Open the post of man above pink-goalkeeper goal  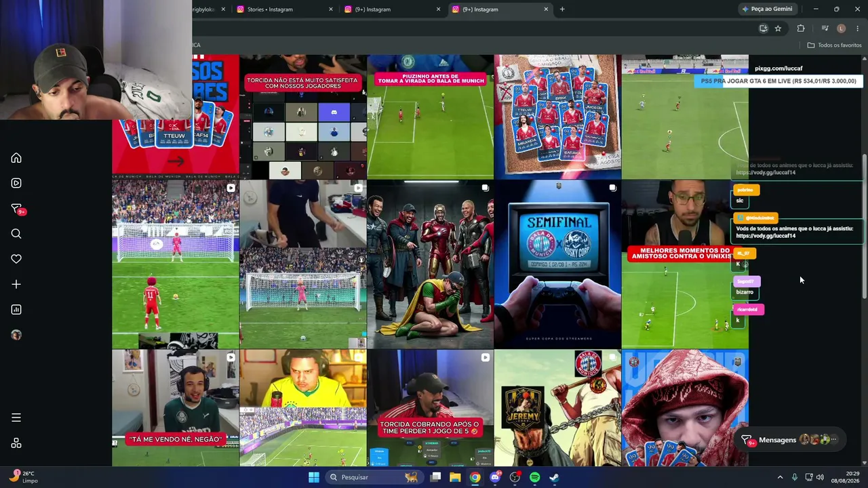tap(303, 264)
